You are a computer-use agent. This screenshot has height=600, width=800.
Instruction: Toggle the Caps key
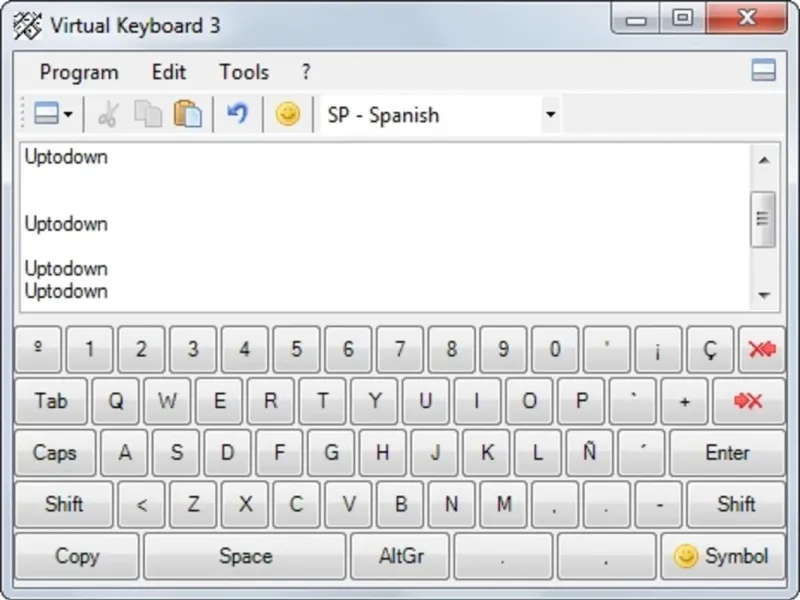pyautogui.click(x=55, y=453)
